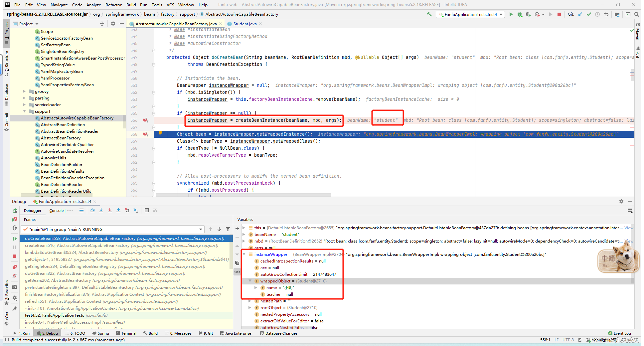Drop Frame in the debugger toolbar
Image resolution: width=644 pixels, height=346 pixels.
pos(127,210)
